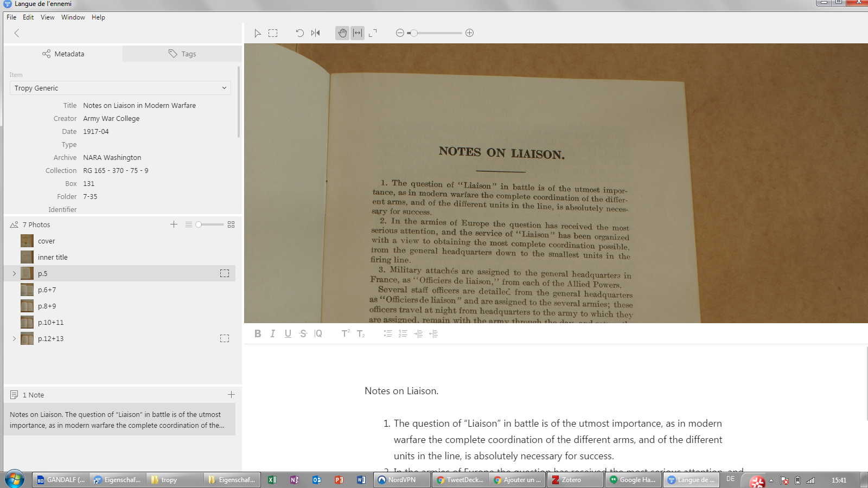Open the Notes on Liaison note preview
The image size is (868, 488).
tap(119, 419)
